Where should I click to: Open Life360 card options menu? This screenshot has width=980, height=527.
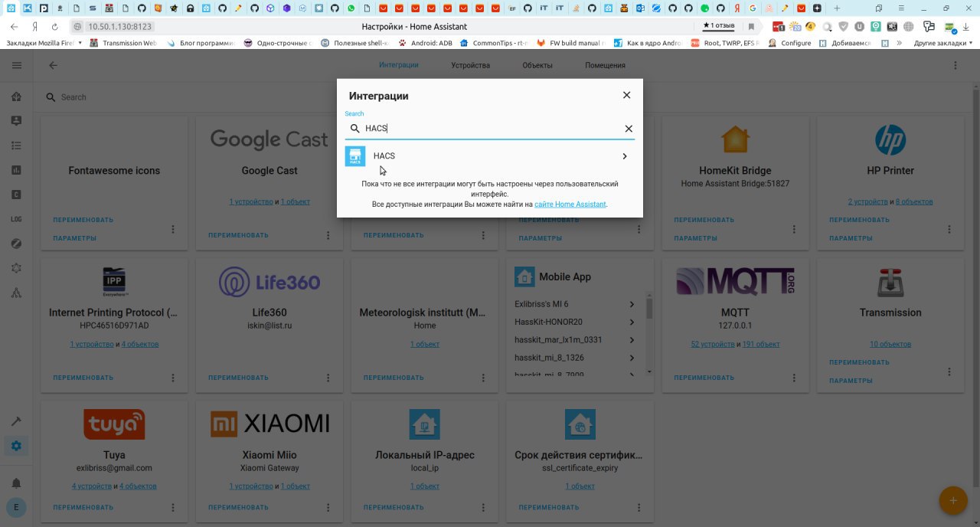pos(328,378)
